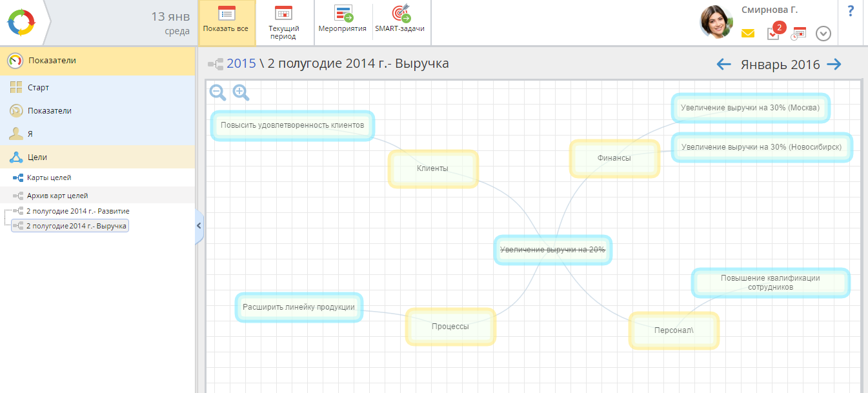Screen dimensions: 868x393
Task: Open the mail envelope icon
Action: 748,34
